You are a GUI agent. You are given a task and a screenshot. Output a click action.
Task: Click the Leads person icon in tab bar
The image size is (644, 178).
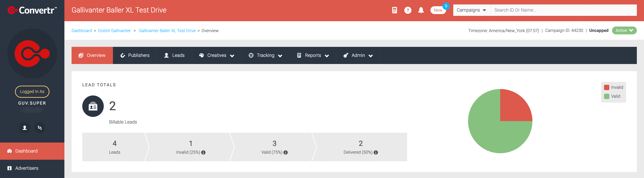[167, 55]
